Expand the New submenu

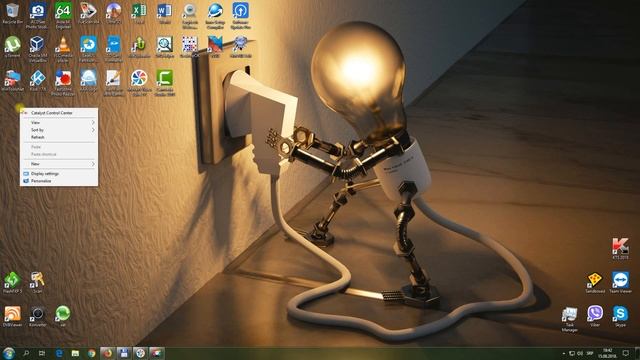tap(59, 164)
